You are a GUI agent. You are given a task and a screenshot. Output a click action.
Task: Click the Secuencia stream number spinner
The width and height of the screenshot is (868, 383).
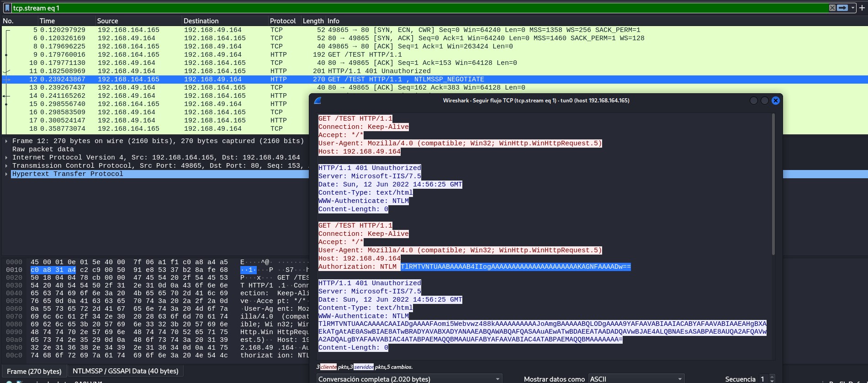[772, 379]
